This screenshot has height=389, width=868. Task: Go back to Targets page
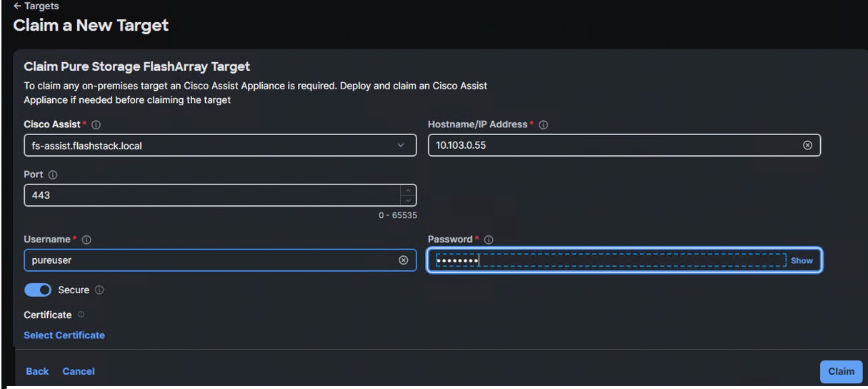click(36, 6)
